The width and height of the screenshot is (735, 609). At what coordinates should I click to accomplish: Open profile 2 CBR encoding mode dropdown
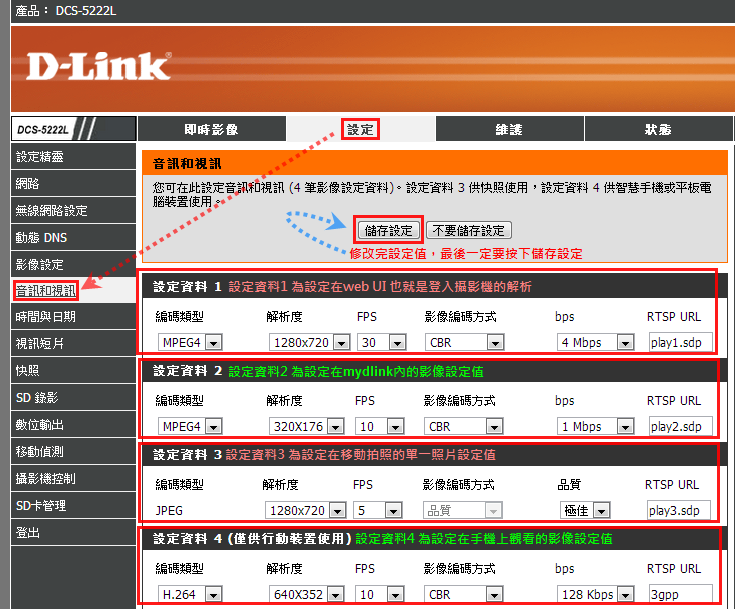[x=464, y=427]
